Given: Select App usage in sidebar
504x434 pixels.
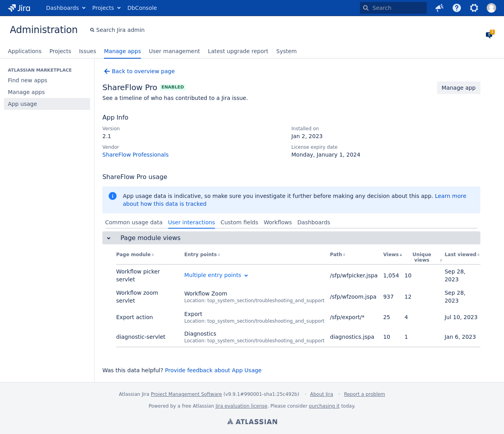Looking at the screenshot, I should pyautogui.click(x=47, y=104).
